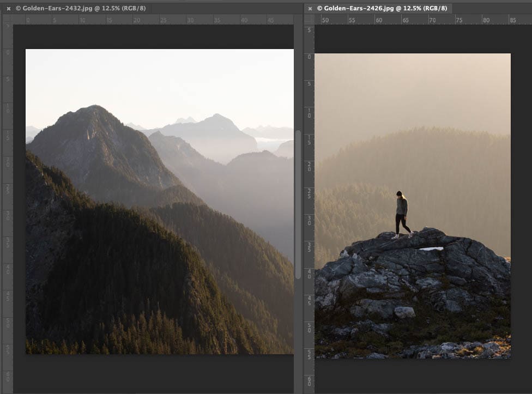532x394 pixels.
Task: Close the Golden-Ears-2426.jpg document tab
Action: [x=310, y=9]
